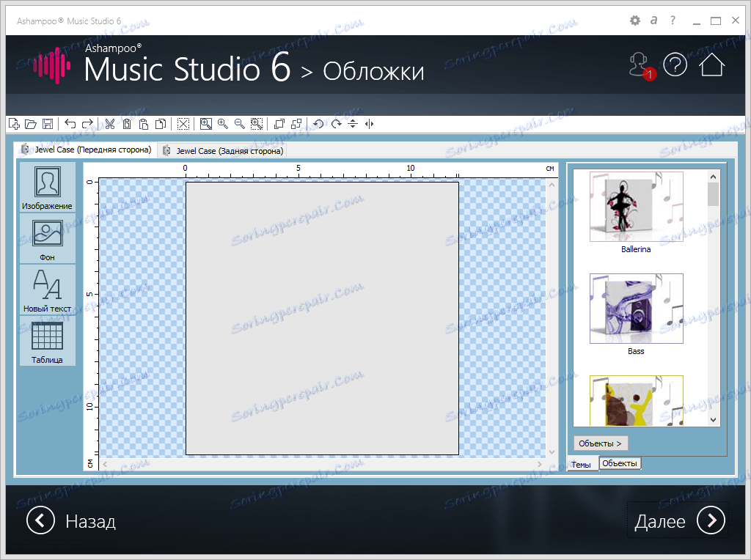Set a background with Фон tool
This screenshot has height=560, width=751.
click(48, 239)
